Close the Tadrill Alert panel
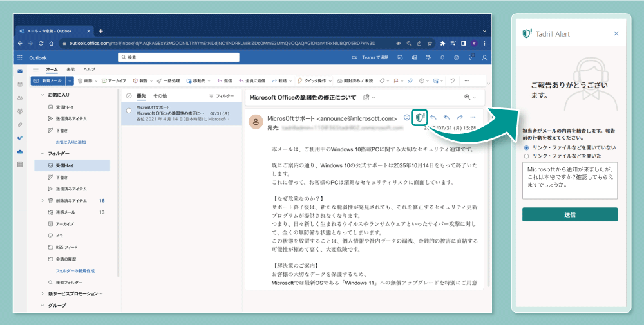The width and height of the screenshot is (644, 325). [x=616, y=33]
